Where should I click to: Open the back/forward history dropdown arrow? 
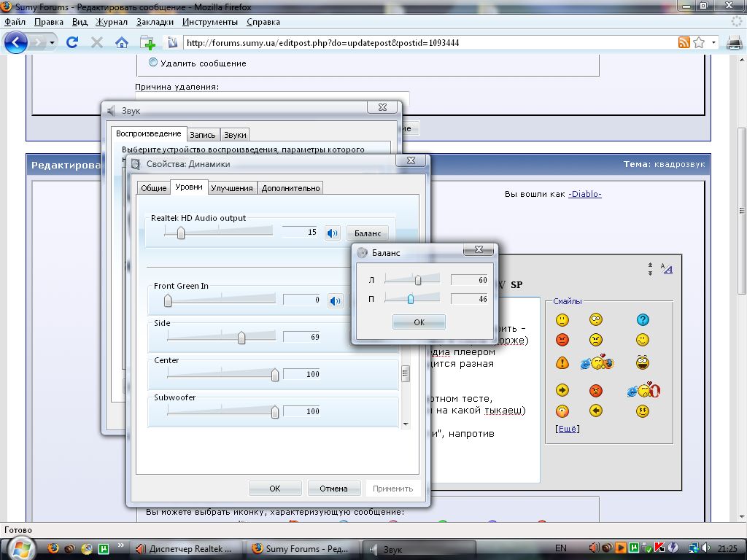[53, 43]
